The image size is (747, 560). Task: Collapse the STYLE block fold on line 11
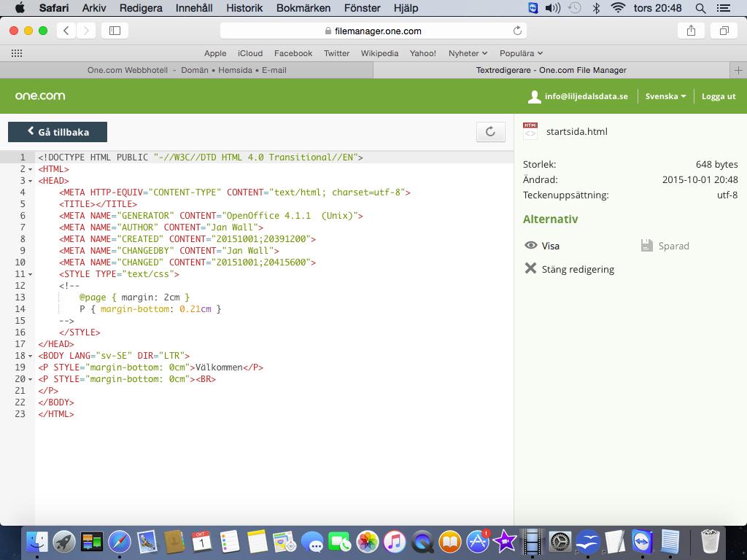(31, 274)
